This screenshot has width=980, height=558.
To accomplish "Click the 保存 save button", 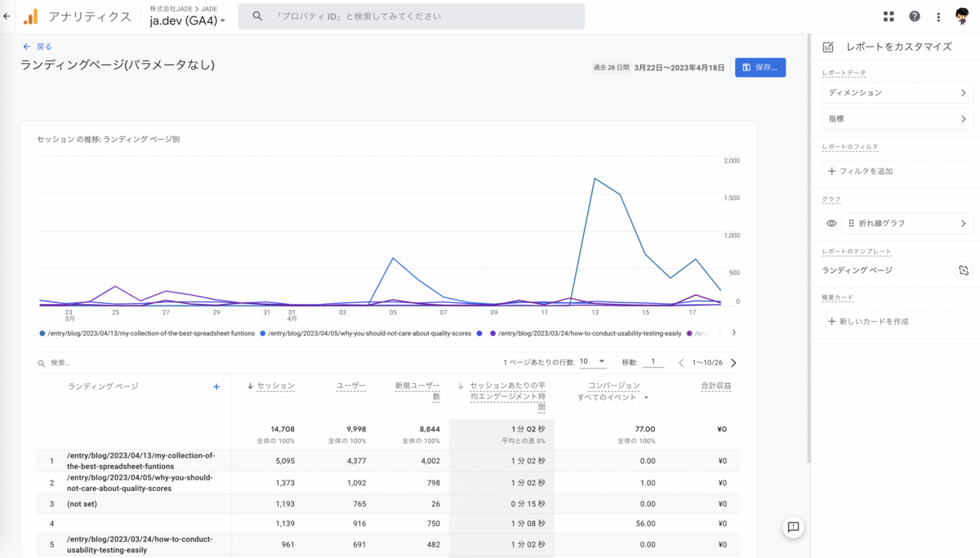I will (760, 68).
